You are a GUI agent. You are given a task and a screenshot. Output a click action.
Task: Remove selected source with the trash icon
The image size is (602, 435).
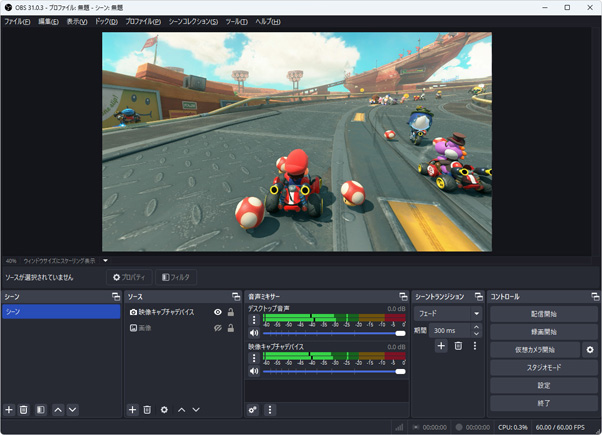coord(147,410)
